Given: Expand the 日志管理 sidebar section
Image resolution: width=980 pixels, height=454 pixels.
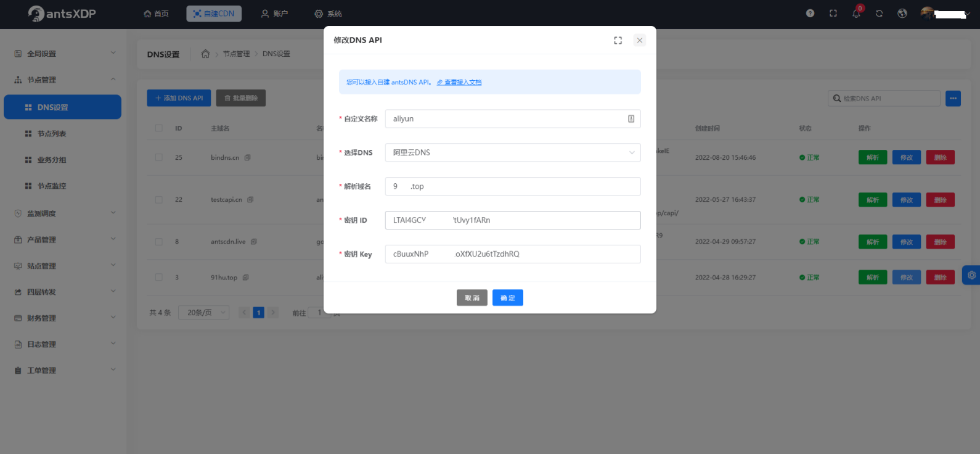Looking at the screenshot, I should [63, 344].
